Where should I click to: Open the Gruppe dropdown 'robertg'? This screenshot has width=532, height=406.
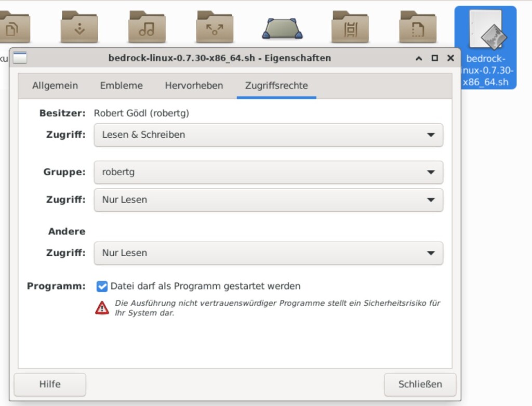269,173
